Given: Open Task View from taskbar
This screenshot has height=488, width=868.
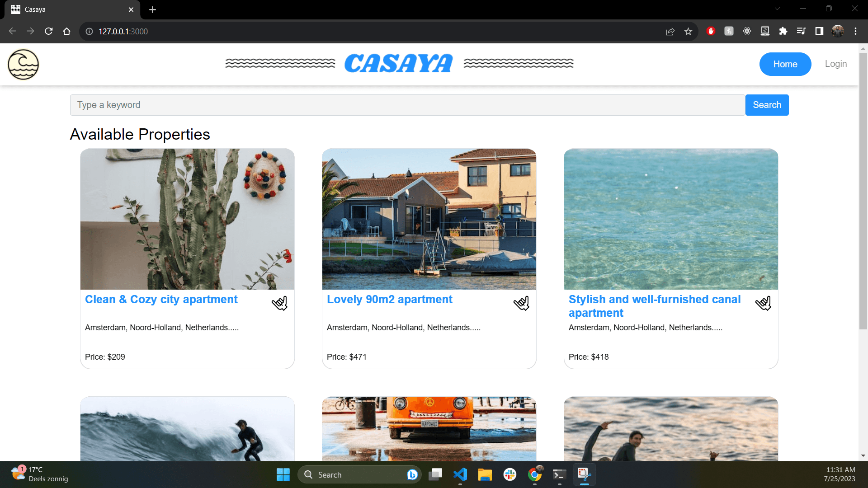Looking at the screenshot, I should tap(435, 474).
